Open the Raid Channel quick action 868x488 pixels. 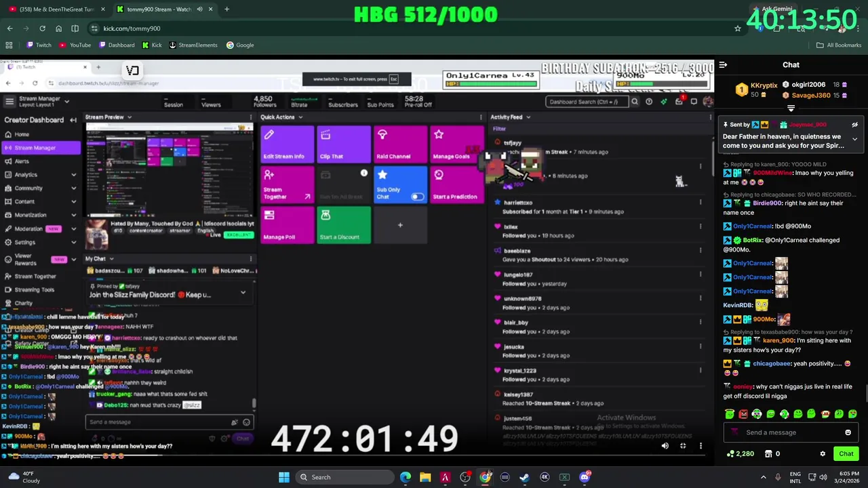[400, 144]
